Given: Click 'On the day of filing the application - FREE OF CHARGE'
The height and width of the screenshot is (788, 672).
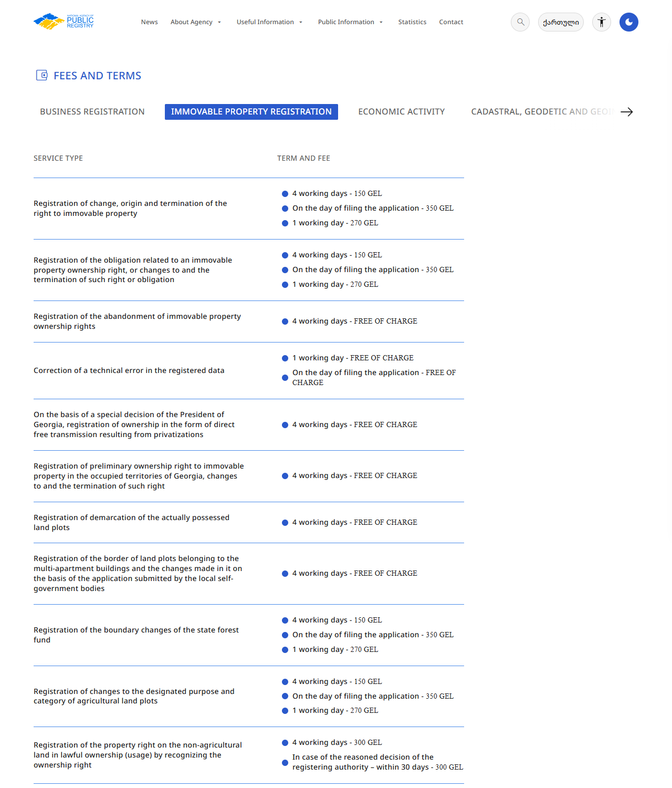Looking at the screenshot, I should click(x=374, y=377).
